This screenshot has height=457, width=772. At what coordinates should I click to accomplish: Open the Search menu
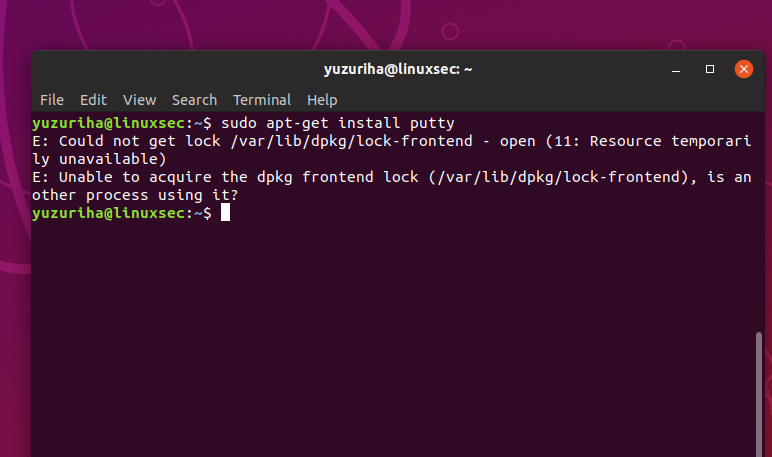[194, 100]
